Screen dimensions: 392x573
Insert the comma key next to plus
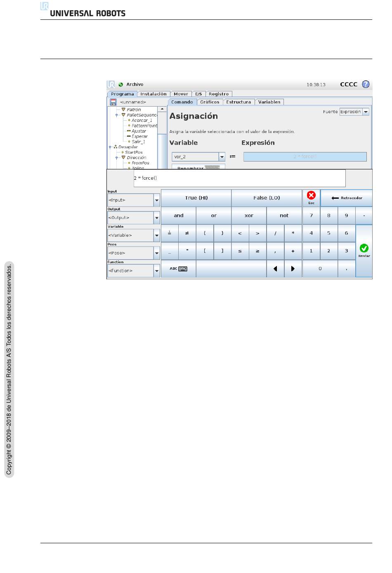pos(275,251)
